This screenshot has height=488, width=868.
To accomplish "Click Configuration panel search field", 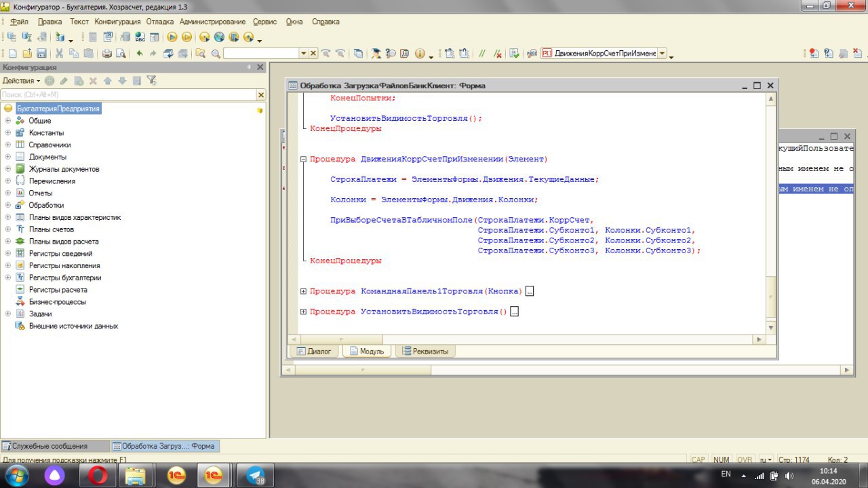I will point(129,95).
